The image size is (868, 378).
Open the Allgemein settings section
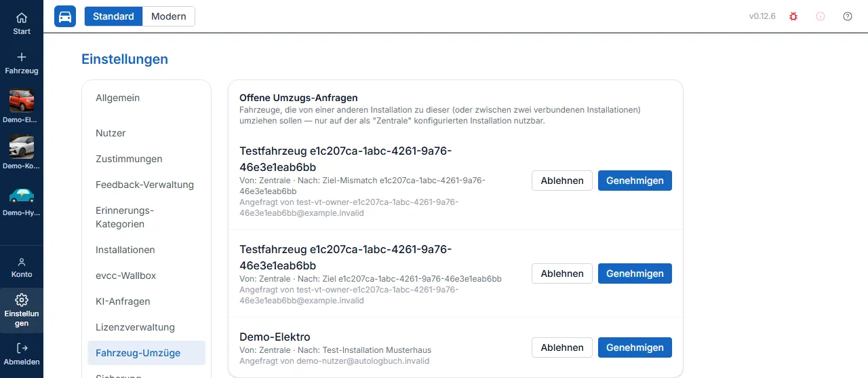[146, 98]
